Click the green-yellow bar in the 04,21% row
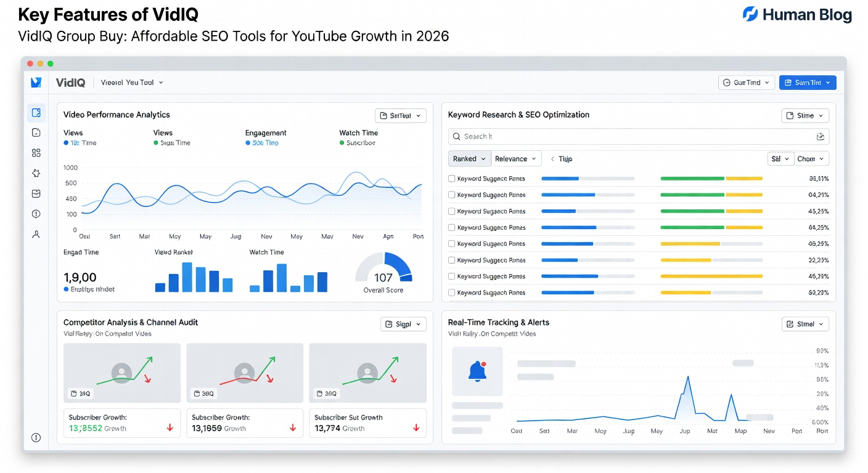 click(711, 195)
